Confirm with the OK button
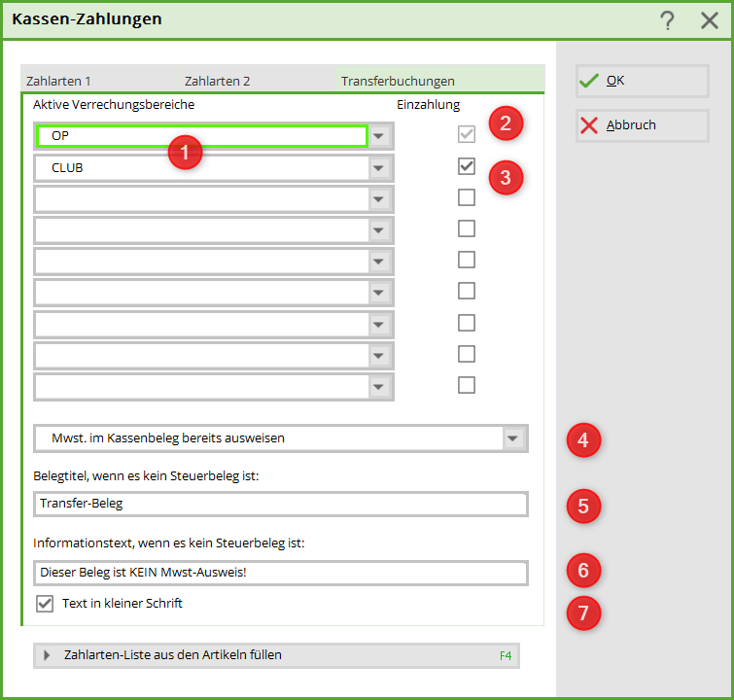Screen dimensions: 734x700 click(x=642, y=82)
